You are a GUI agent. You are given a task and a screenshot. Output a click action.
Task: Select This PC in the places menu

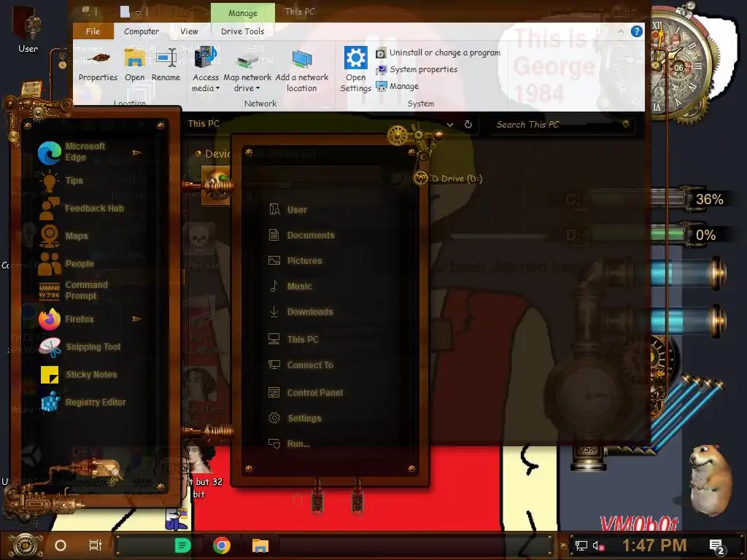pyautogui.click(x=293, y=339)
